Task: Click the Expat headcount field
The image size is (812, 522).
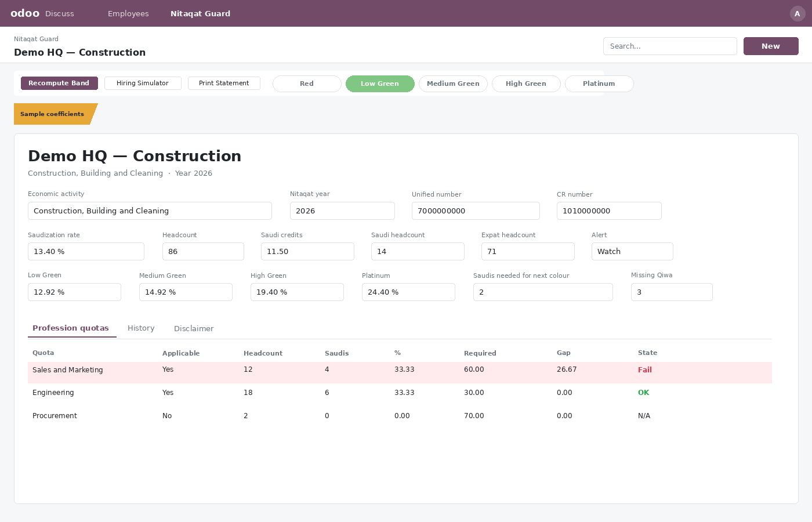Action: pyautogui.click(x=528, y=251)
